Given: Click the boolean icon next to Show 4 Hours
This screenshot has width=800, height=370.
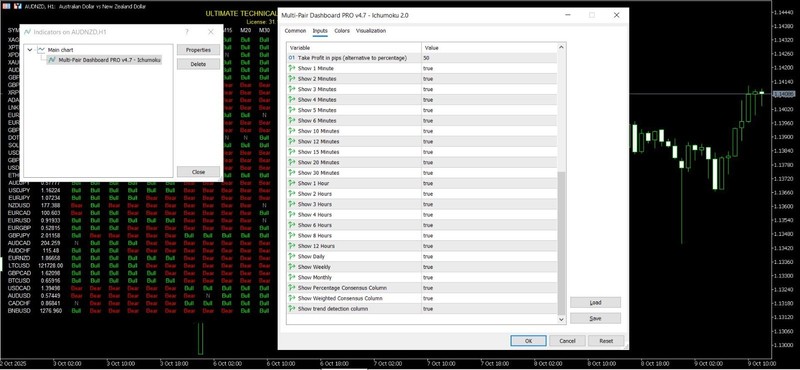Looking at the screenshot, I should (x=292, y=215).
